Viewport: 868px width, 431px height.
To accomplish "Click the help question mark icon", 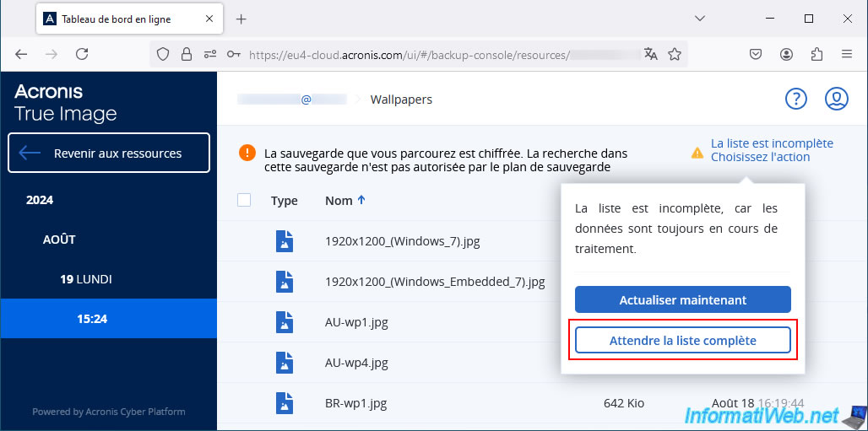I will tap(796, 99).
